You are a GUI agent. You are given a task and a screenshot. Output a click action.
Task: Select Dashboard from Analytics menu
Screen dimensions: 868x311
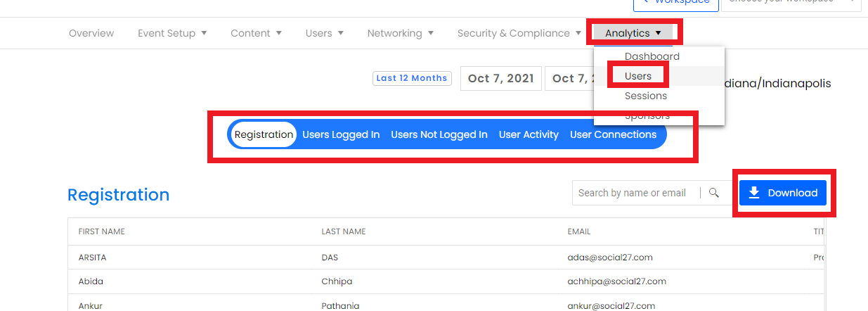[652, 56]
